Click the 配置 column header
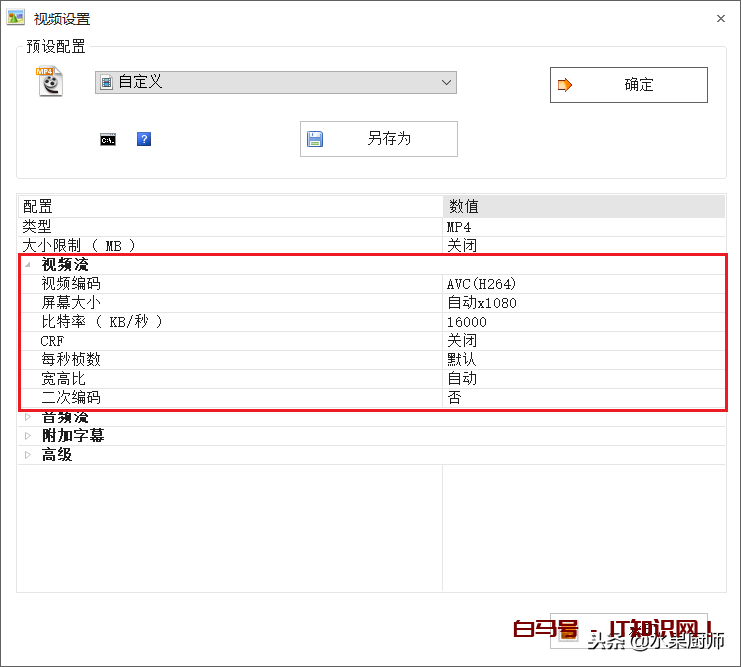 click(231, 207)
